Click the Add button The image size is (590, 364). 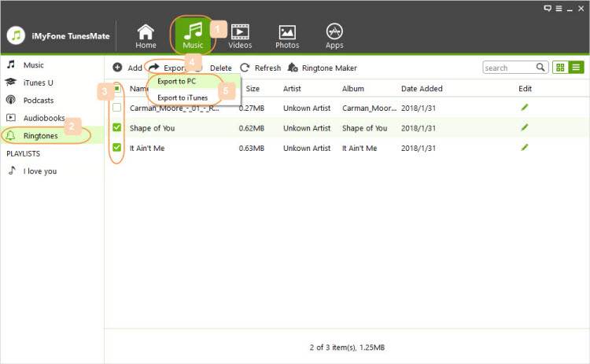pyautogui.click(x=127, y=68)
